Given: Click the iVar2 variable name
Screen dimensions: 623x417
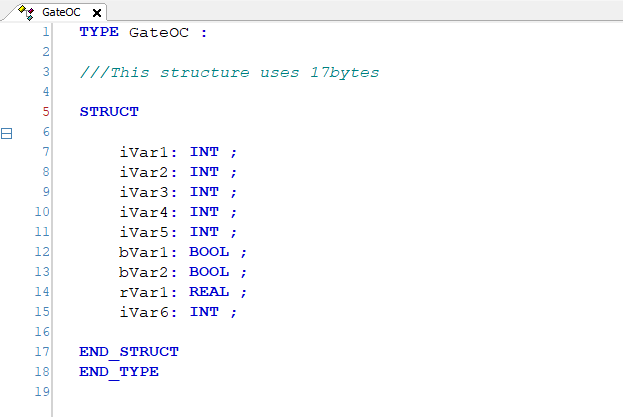Looking at the screenshot, I should point(144,172).
